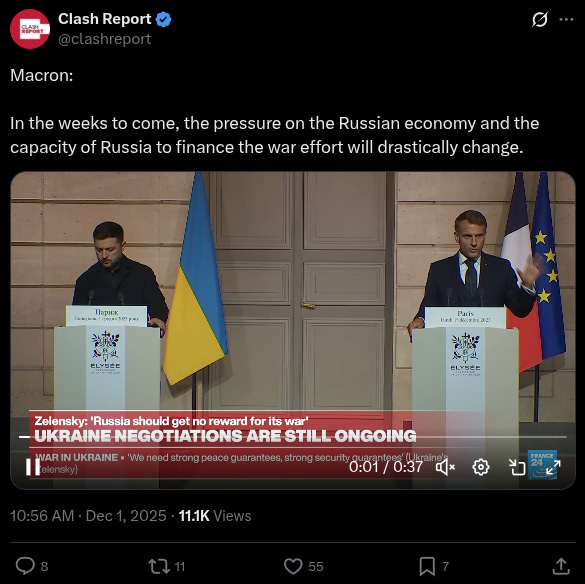Click the verified blue checkmark badge
585x584 pixels.
tap(163, 19)
